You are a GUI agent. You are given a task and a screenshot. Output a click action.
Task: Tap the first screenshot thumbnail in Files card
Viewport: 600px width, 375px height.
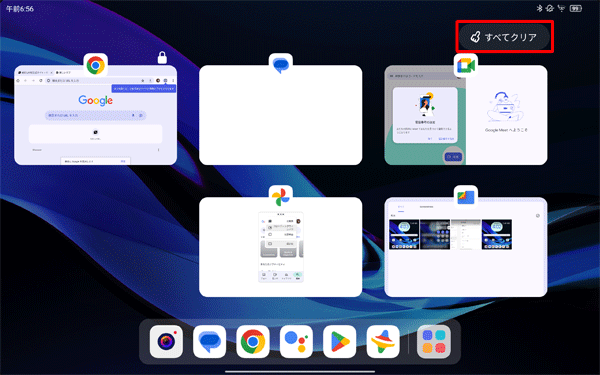(404, 234)
